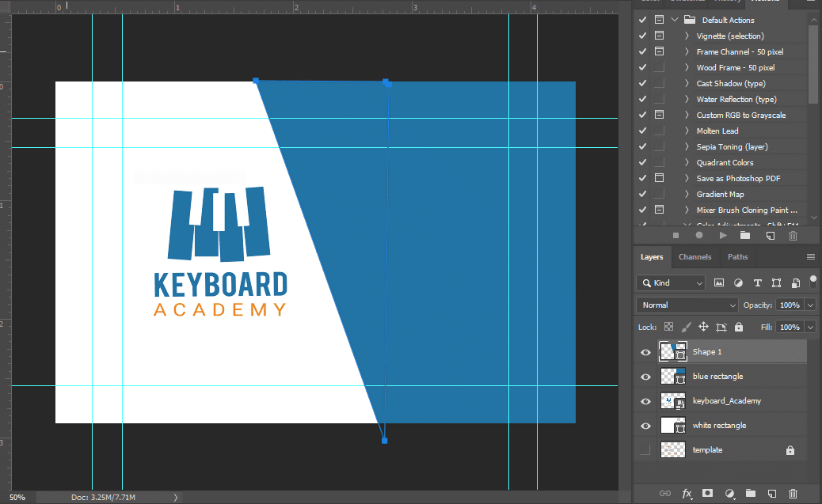This screenshot has width=822, height=504.
Task: Toggle layer filtering switch on or off
Action: (x=813, y=282)
